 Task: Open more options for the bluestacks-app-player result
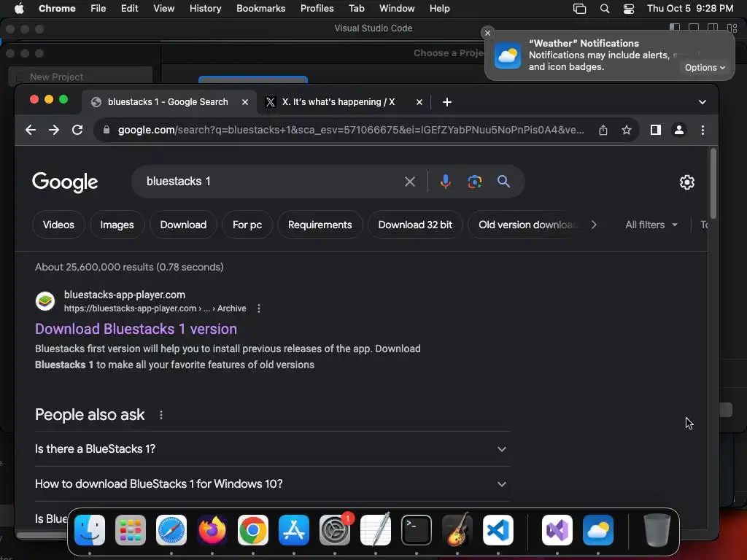(259, 308)
